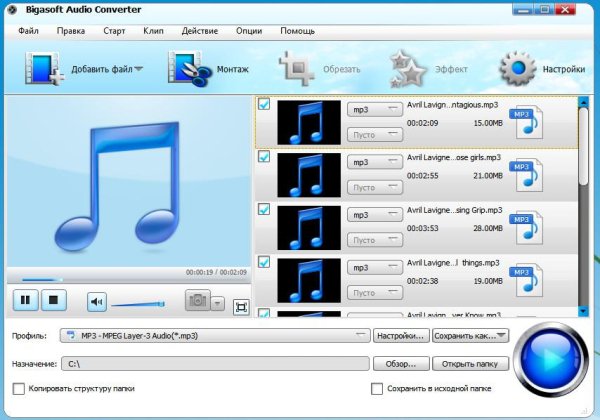Select the file name Avril Lavigne...sing Grip.mp3
This screenshot has width=600, height=420.
(x=455, y=210)
